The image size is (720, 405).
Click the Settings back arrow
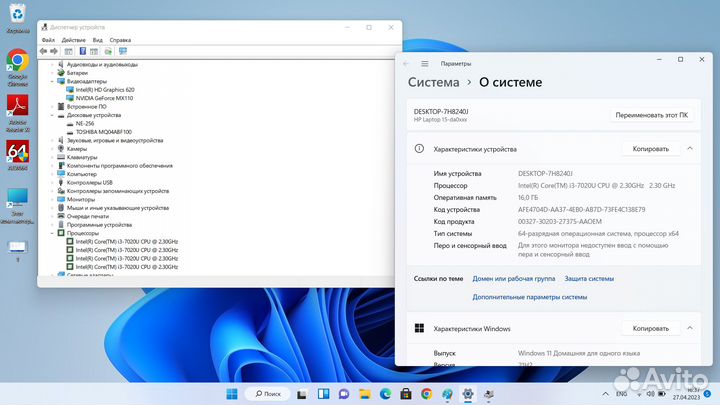(405, 64)
